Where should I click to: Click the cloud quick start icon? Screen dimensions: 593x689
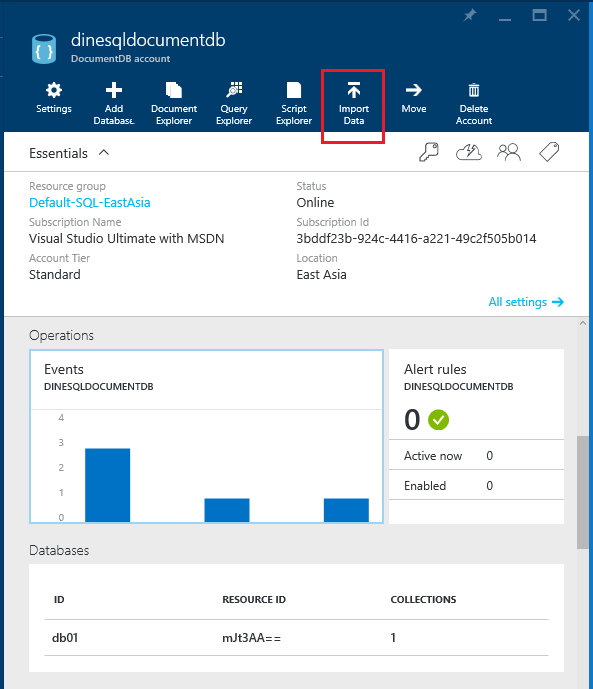coord(469,152)
